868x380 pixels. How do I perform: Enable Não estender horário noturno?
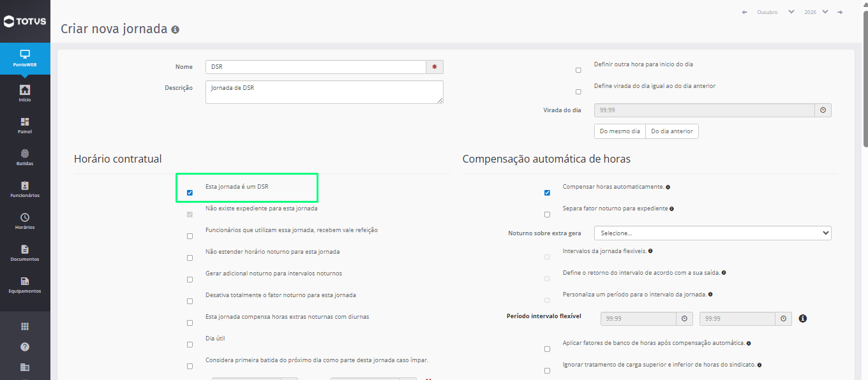[190, 258]
